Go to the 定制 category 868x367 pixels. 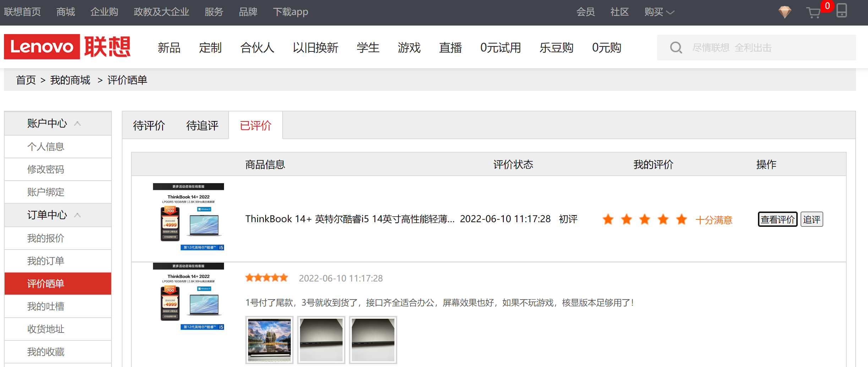pyautogui.click(x=210, y=48)
